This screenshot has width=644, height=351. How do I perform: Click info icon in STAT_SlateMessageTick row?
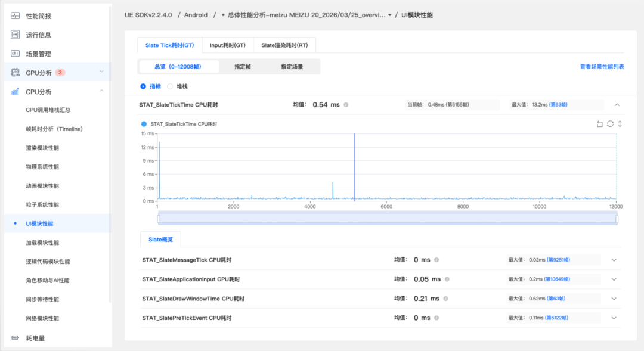click(436, 260)
